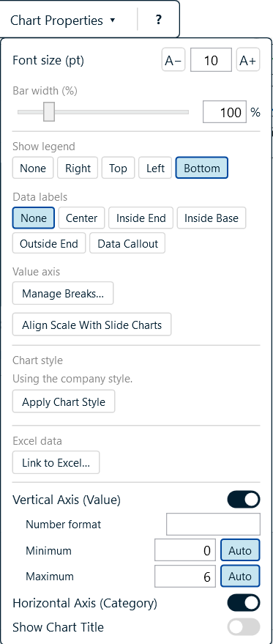Enable Show Chart Title switch
Image resolution: width=273 pixels, height=644 pixels.
pos(244,626)
